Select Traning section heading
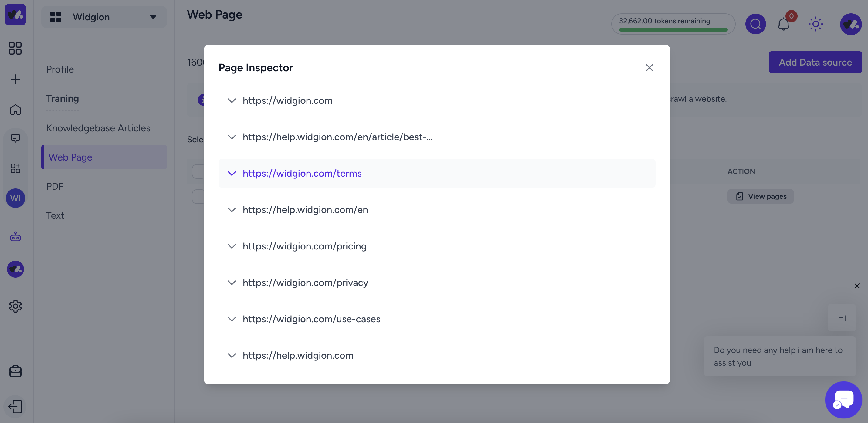The height and width of the screenshot is (423, 868). click(62, 98)
